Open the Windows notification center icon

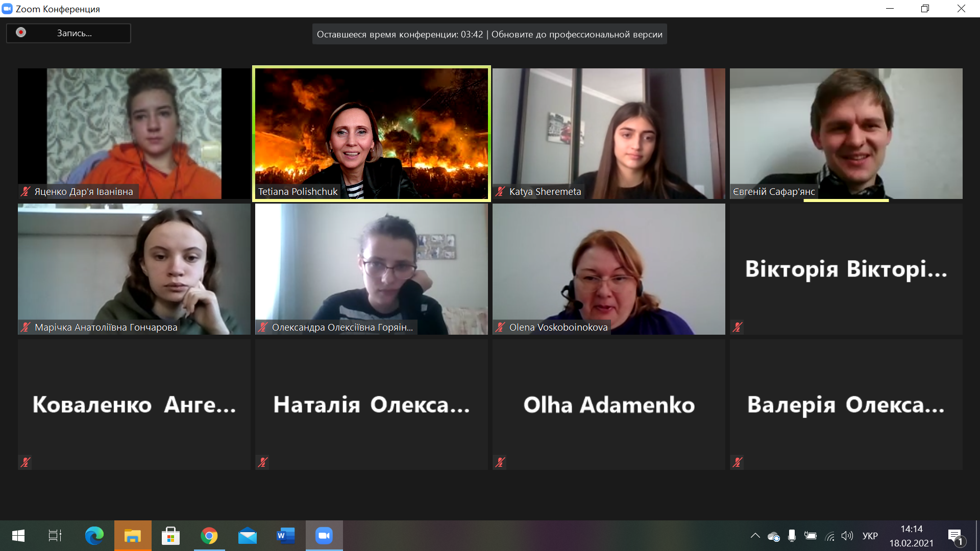click(x=955, y=536)
